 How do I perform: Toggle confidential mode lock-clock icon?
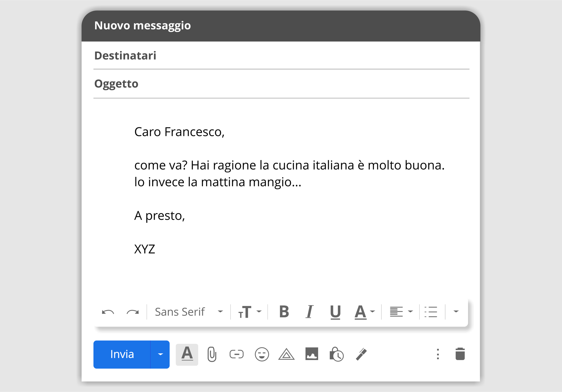tap(336, 355)
